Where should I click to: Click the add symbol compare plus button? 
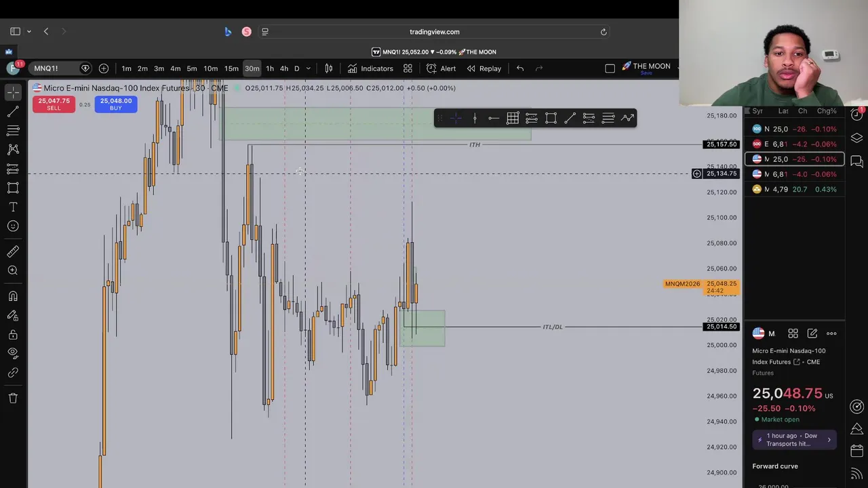click(x=104, y=68)
